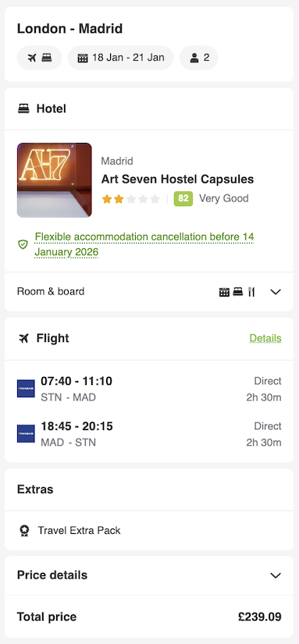Click the two-star hotel rating
Screen dimensions: 299x644
[x=130, y=199]
